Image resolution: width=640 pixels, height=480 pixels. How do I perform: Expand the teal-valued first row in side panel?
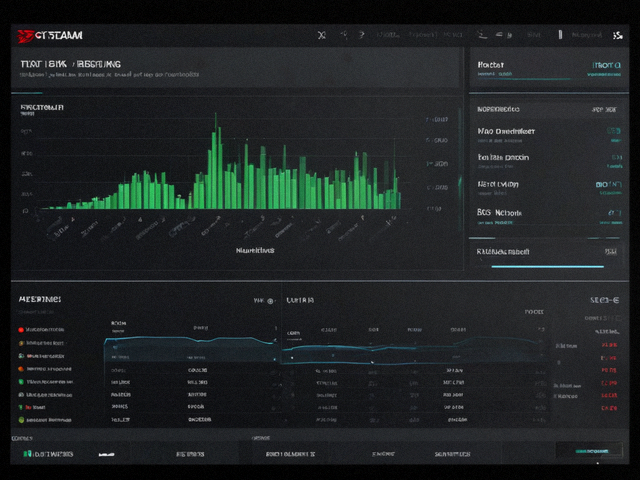point(549,135)
